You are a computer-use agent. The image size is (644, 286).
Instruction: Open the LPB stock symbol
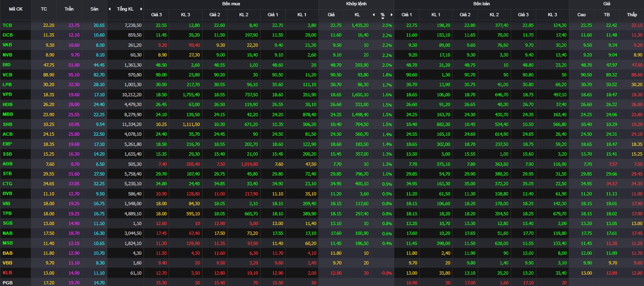pos(7,84)
